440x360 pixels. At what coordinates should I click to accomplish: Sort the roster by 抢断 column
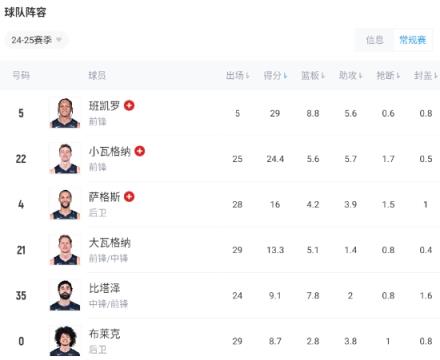pyautogui.click(x=388, y=76)
